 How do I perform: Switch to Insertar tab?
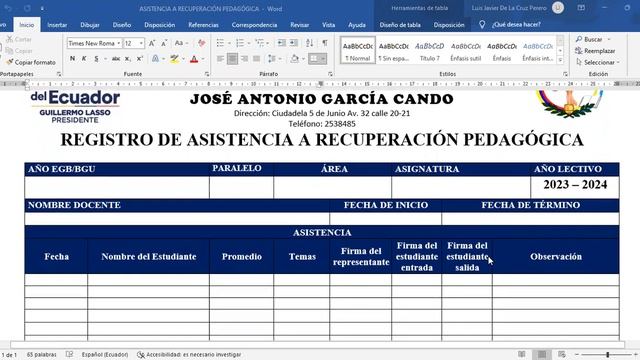[x=57, y=25]
